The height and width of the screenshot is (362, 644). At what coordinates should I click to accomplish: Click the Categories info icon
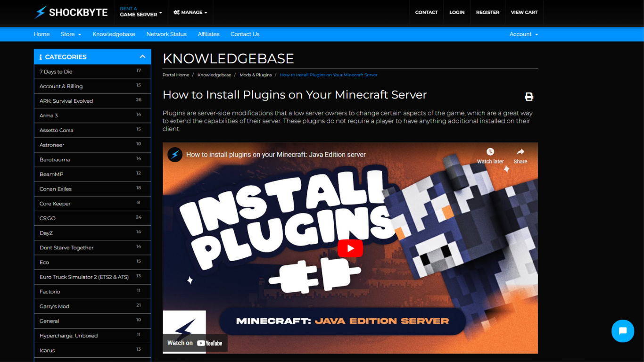click(x=41, y=57)
